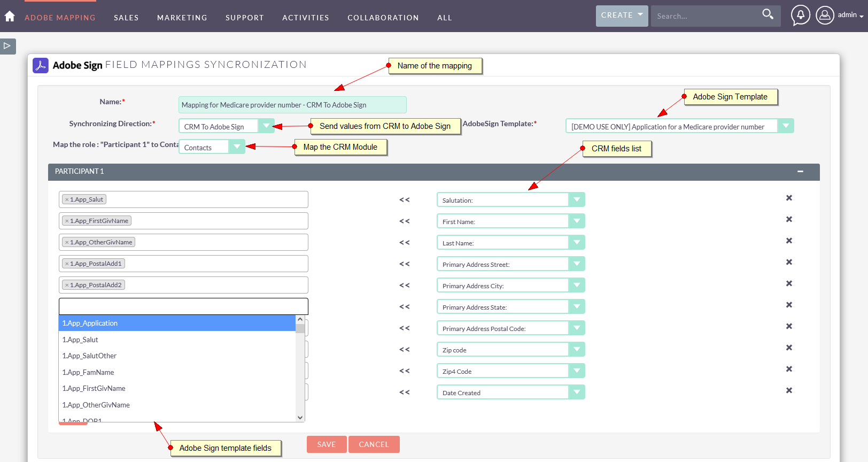Open the Salutation field dropdown
Image resolution: width=868 pixels, height=462 pixels.
tap(510, 199)
